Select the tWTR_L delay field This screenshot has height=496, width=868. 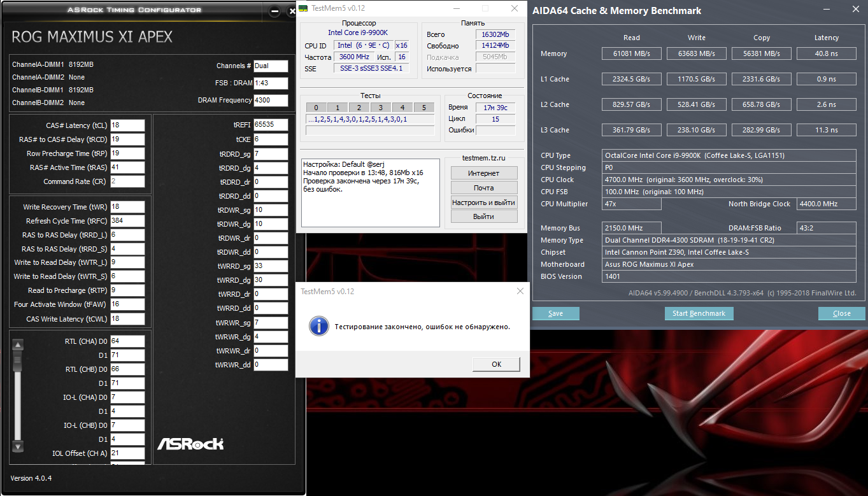point(127,262)
